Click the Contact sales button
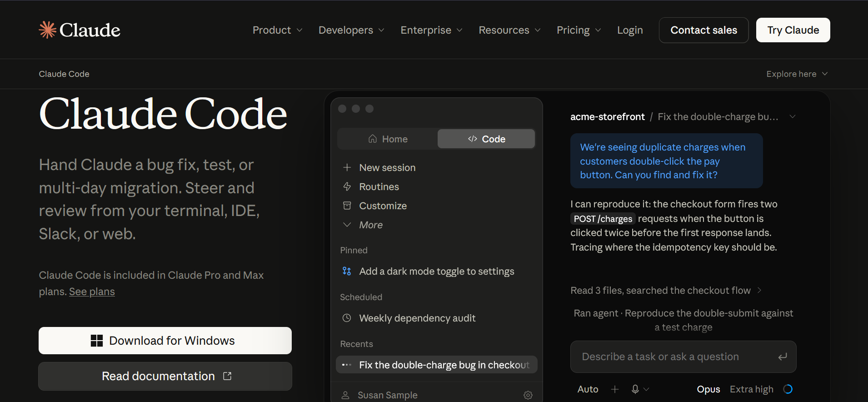 pos(704,30)
